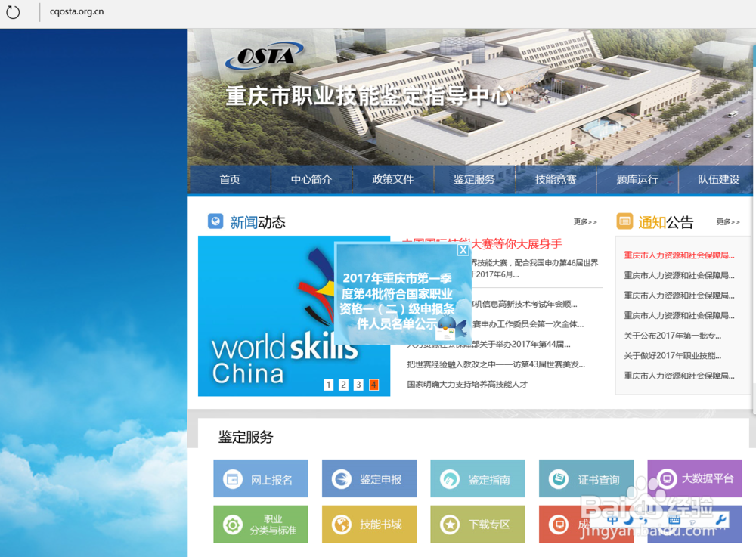
Task: Open the IME wrench settings icon
Action: click(x=720, y=519)
